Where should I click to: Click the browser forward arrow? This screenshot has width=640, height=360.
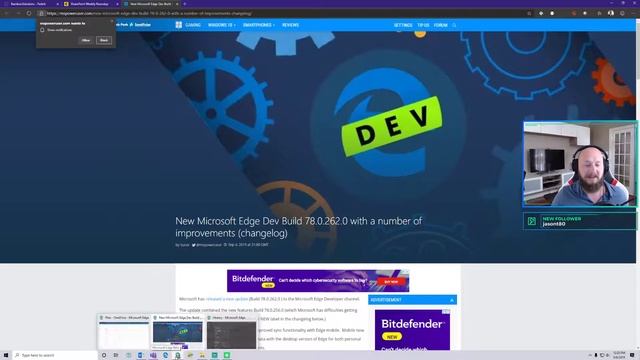tap(18, 13)
